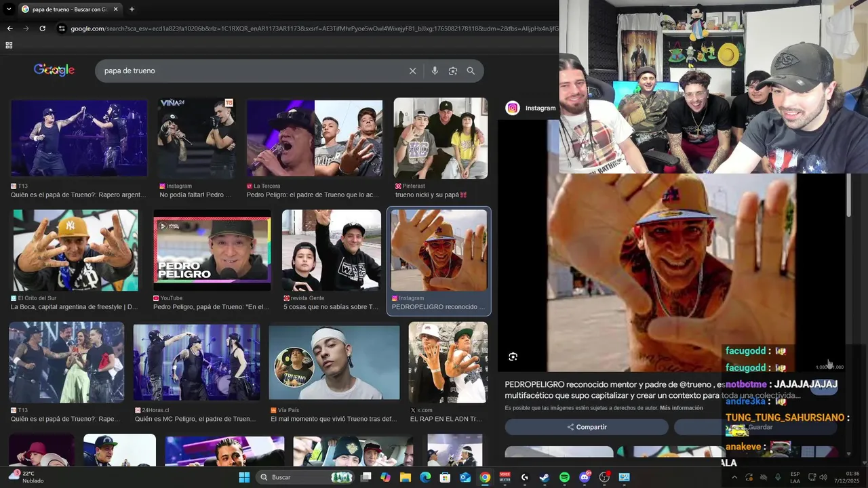The width and height of the screenshot is (868, 488).
Task: Select the Instagram PEDROPELIGRO reconocido thumbnail
Action: (x=439, y=250)
